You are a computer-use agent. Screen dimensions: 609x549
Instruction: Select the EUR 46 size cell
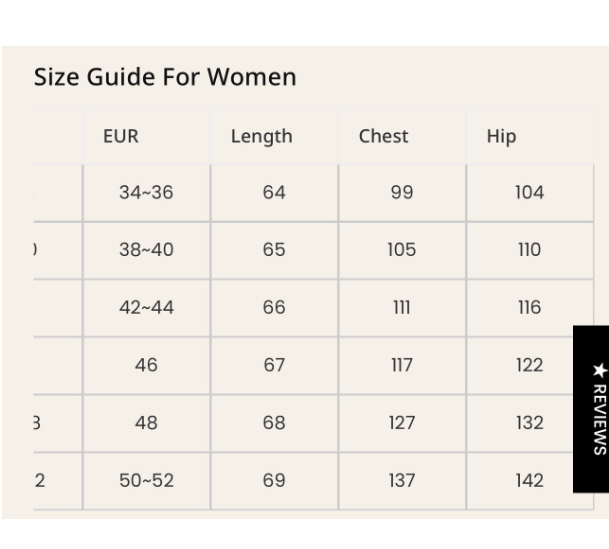[146, 365]
